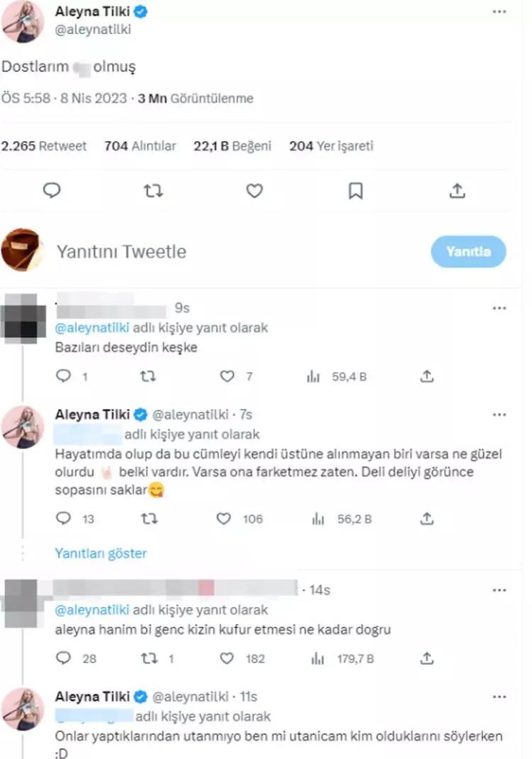The height and width of the screenshot is (759, 532).
Task: Like the main tweet with the heart icon
Action: click(254, 191)
